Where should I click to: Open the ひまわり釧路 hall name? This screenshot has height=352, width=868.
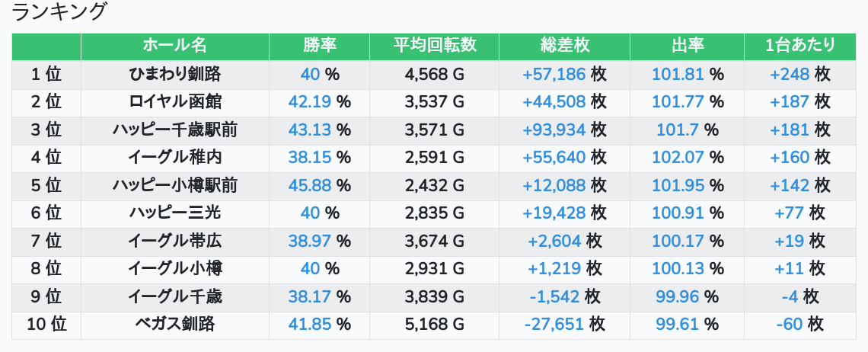[174, 75]
